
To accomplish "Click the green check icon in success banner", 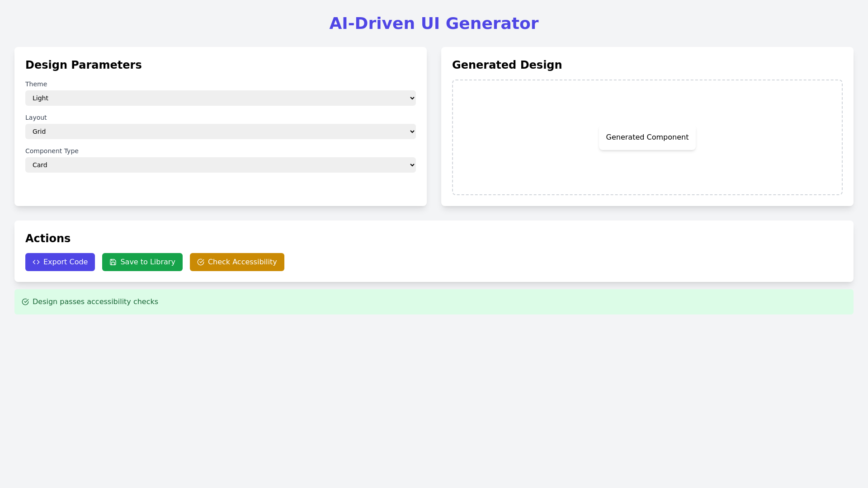I will tap(25, 301).
